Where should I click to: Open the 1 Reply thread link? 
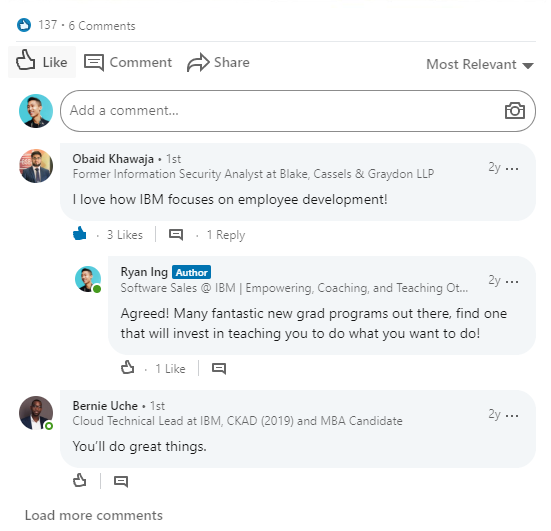[x=226, y=235]
